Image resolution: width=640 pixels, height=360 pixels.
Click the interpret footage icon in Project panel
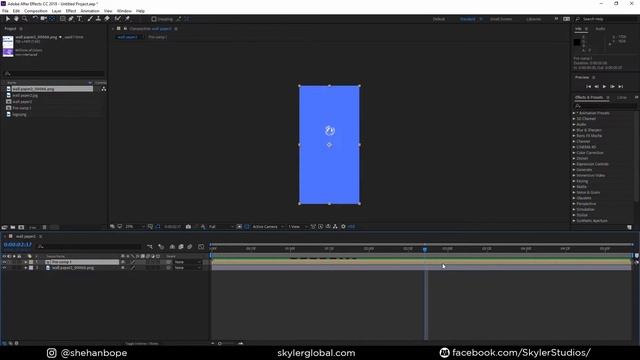pos(4,227)
